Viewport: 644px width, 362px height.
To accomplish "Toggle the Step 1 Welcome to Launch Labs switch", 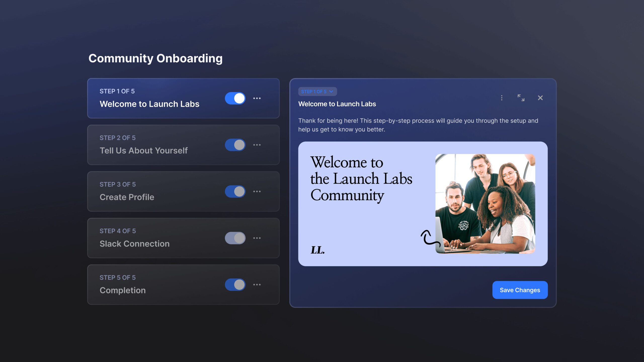I will pyautogui.click(x=235, y=98).
